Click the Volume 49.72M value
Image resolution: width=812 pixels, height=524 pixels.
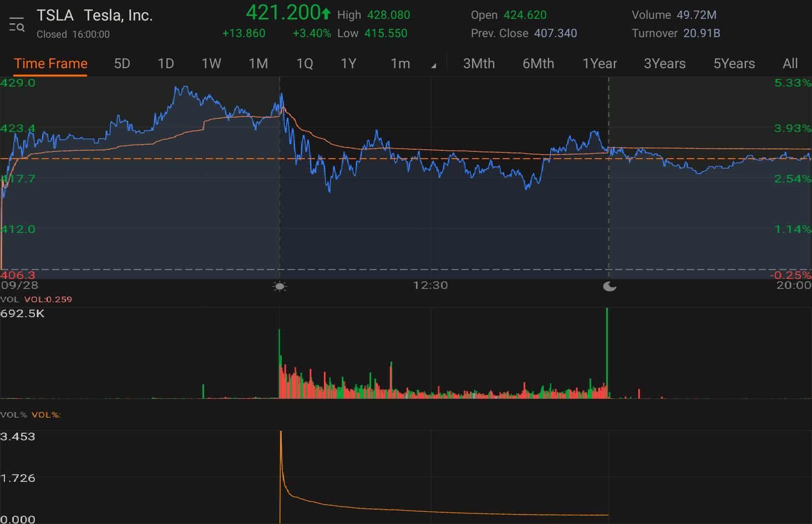[x=696, y=15]
